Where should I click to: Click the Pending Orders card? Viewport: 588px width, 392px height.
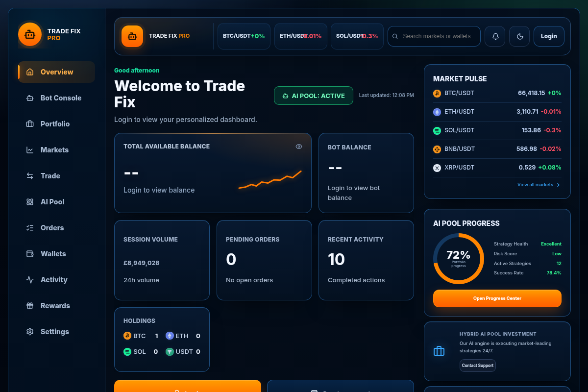click(264, 260)
